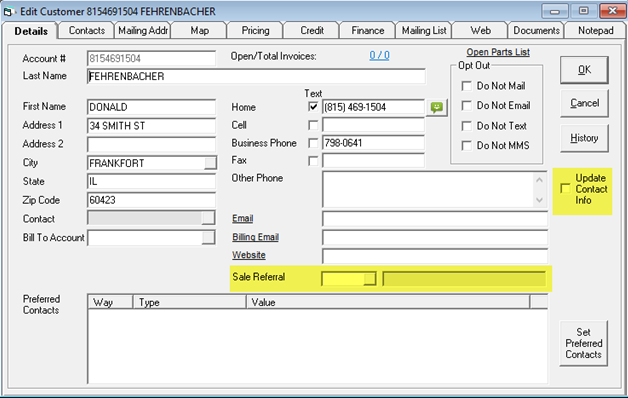628x398 pixels.
Task: Check the Do Not Text option
Action: coord(467,126)
